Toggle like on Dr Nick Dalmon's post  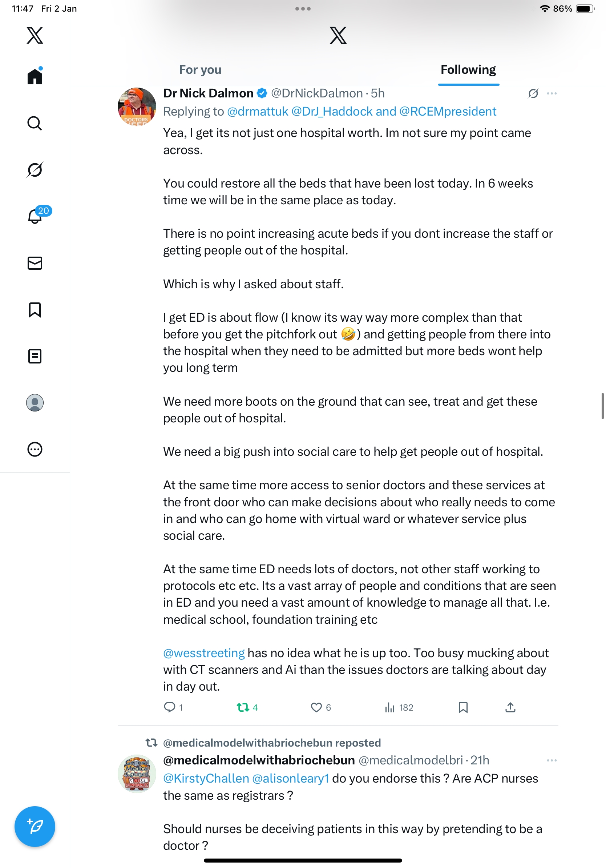click(x=316, y=707)
